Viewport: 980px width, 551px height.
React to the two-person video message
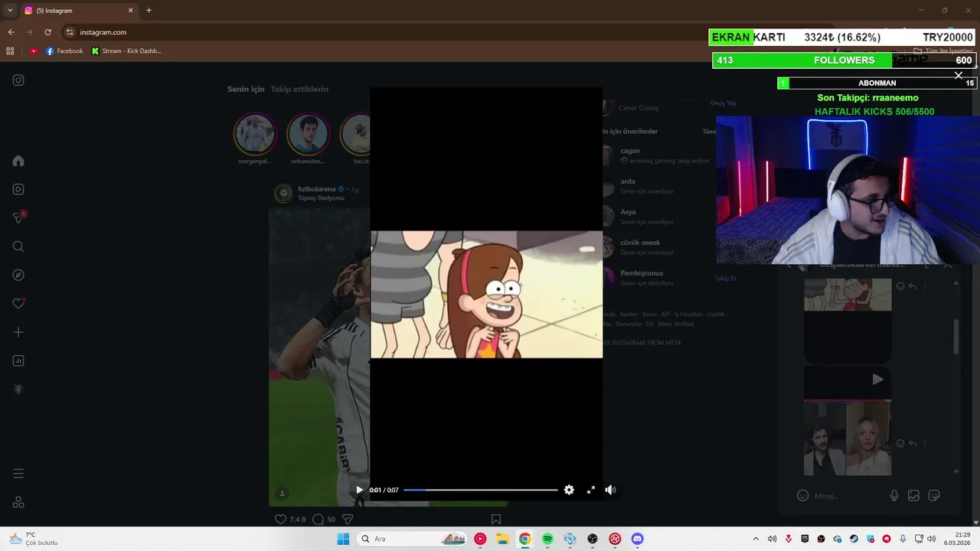click(900, 443)
